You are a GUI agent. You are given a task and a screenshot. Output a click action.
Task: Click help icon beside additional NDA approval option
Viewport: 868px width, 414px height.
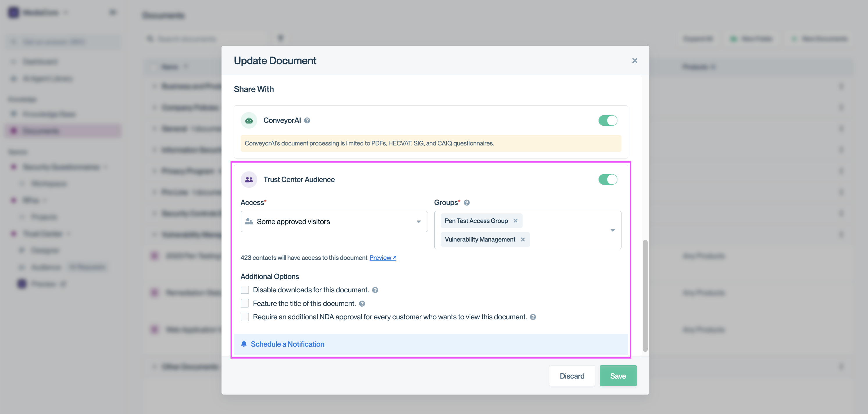[533, 317]
